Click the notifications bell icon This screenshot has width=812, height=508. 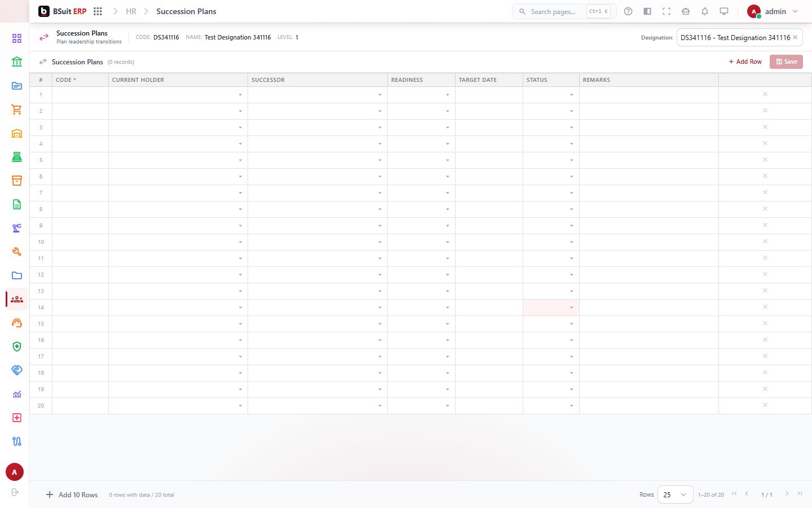(705, 11)
